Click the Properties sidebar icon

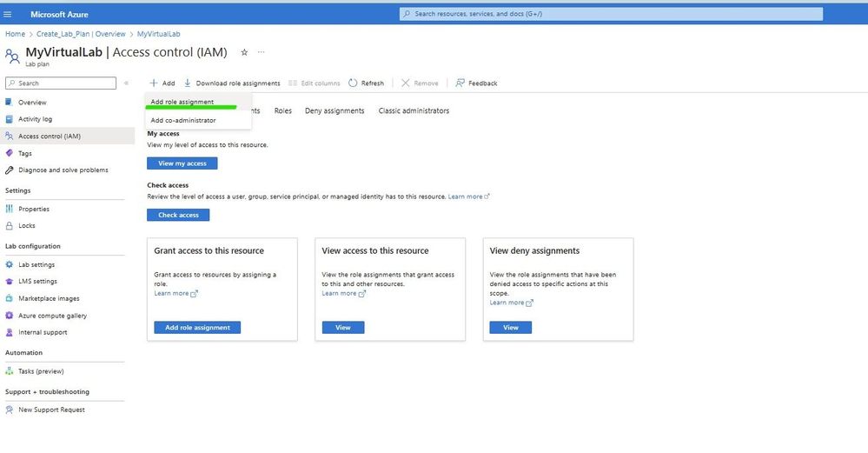pyautogui.click(x=9, y=209)
